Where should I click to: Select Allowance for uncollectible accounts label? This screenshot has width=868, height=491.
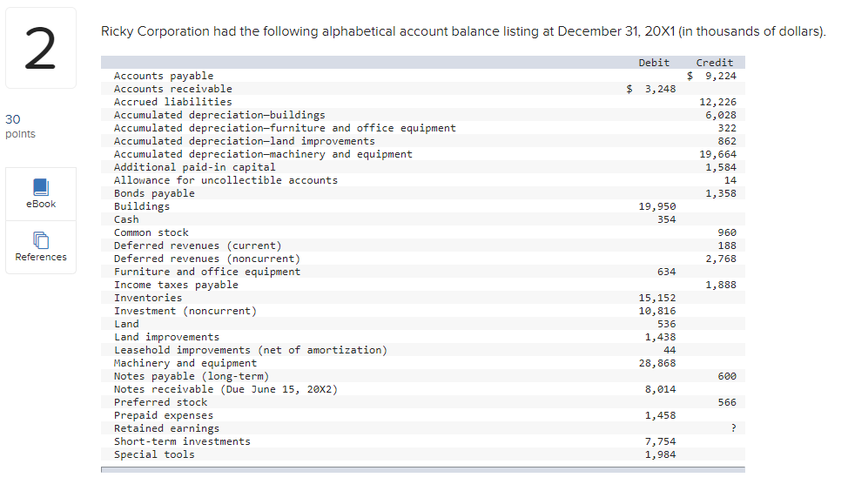coord(225,180)
